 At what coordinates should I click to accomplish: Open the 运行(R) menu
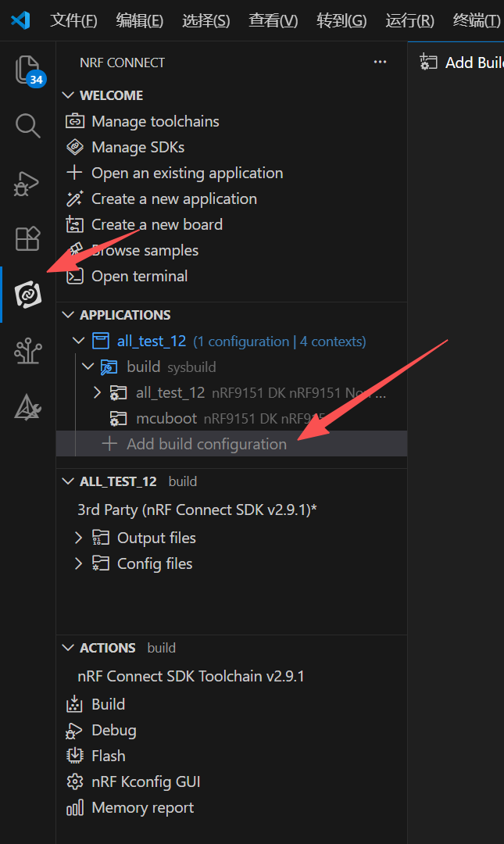409,20
